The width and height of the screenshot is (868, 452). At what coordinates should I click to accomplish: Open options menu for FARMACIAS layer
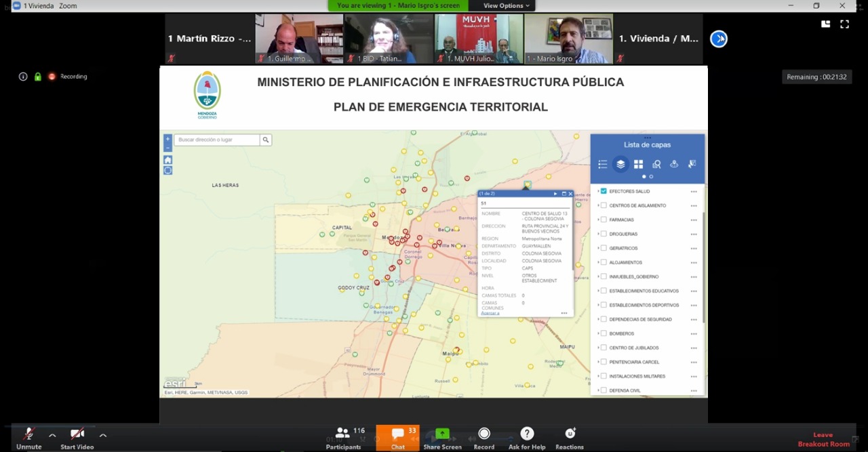tap(694, 220)
